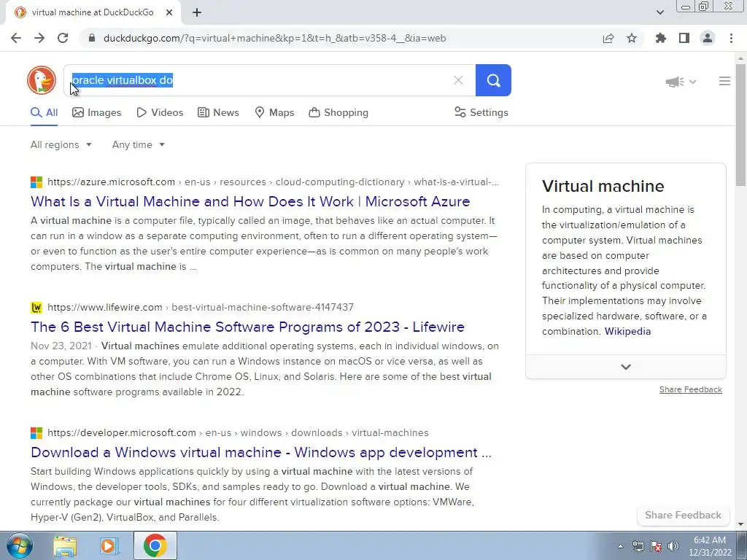Clear the search box with the X

pyautogui.click(x=458, y=80)
